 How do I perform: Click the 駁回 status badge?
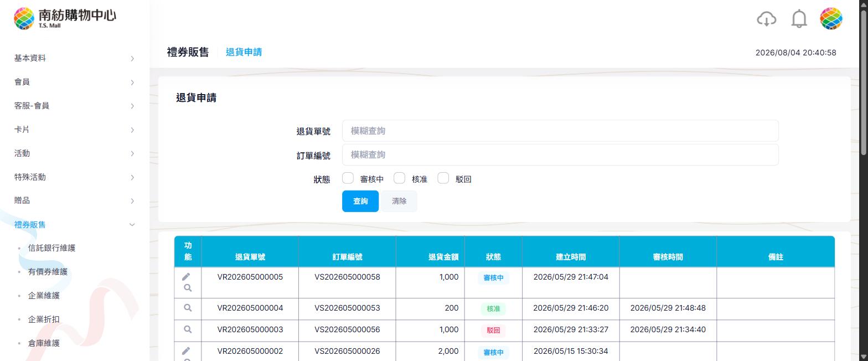(x=493, y=330)
